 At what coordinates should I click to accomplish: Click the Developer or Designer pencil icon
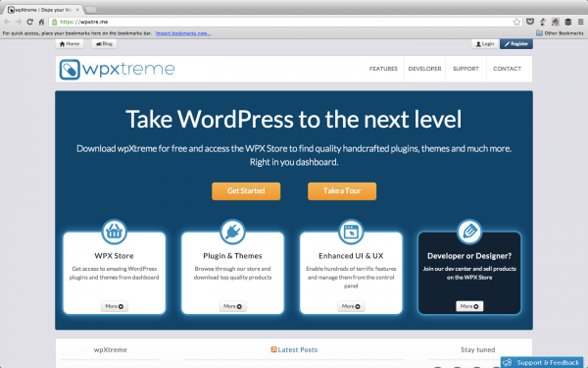(x=469, y=232)
